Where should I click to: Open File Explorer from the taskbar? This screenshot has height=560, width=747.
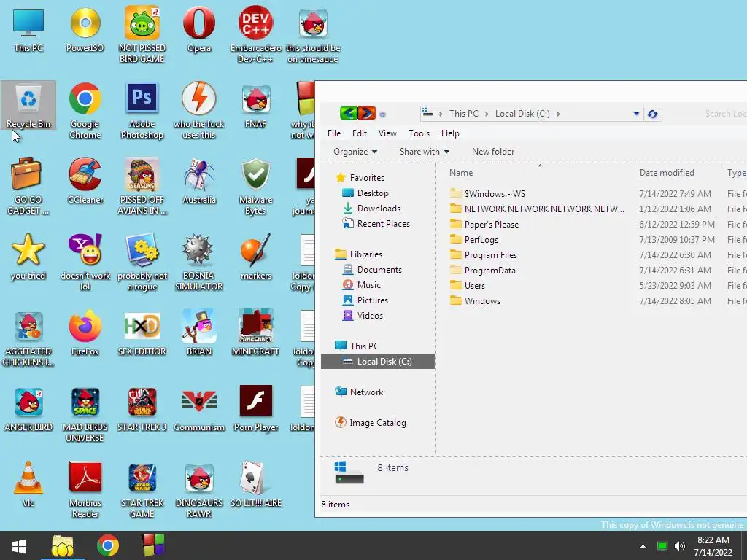(63, 545)
